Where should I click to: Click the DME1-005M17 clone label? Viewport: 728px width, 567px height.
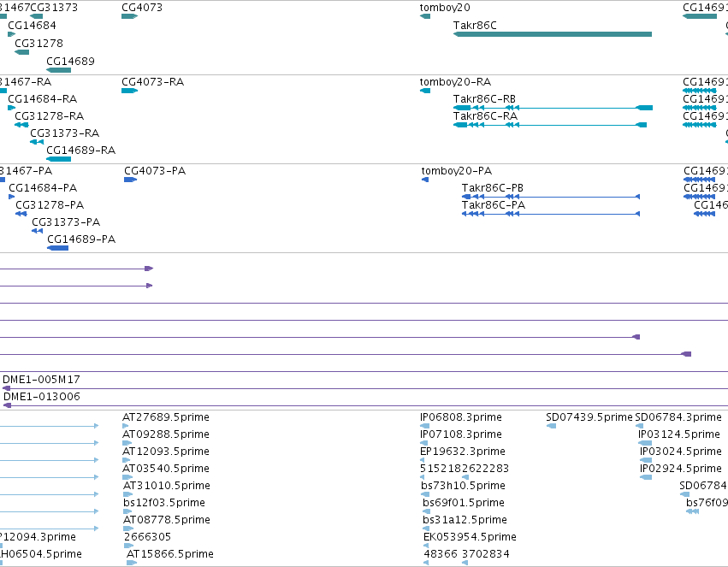tap(41, 380)
